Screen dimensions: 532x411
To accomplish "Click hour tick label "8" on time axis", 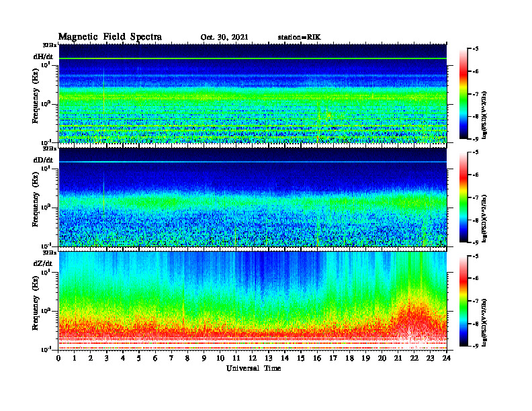I will 187,359.
